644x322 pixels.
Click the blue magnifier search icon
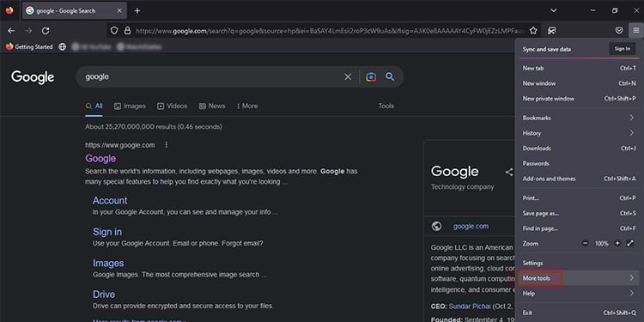[390, 76]
